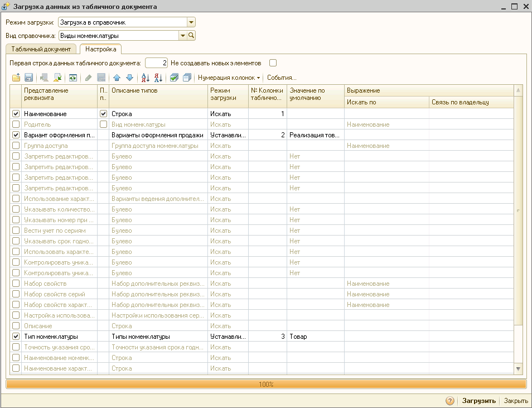
Task: Check all rows using the checkmarks icon
Action: click(174, 78)
